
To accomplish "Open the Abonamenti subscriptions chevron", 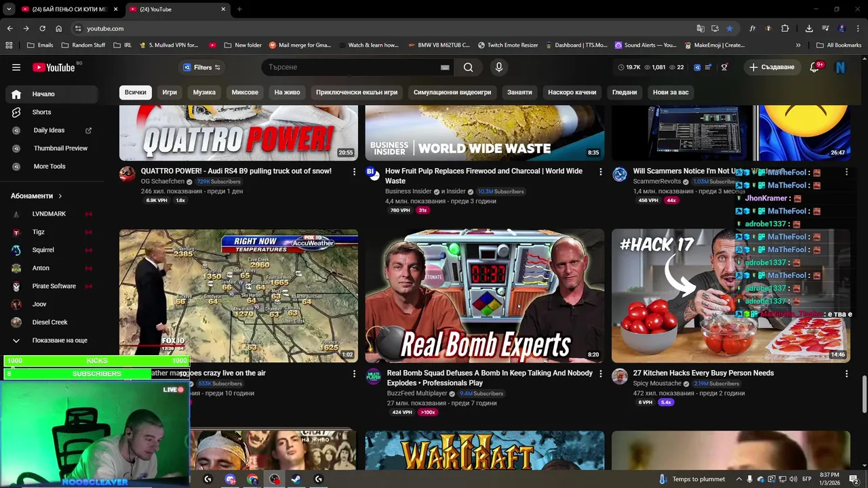I will [60, 196].
